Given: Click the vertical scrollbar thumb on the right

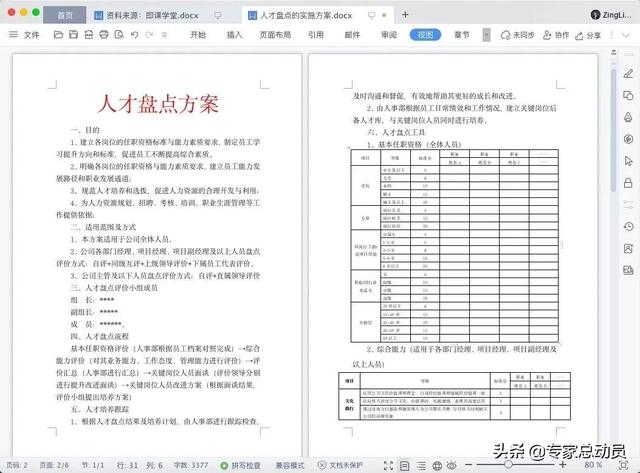Looking at the screenshot, I should pos(613,130).
